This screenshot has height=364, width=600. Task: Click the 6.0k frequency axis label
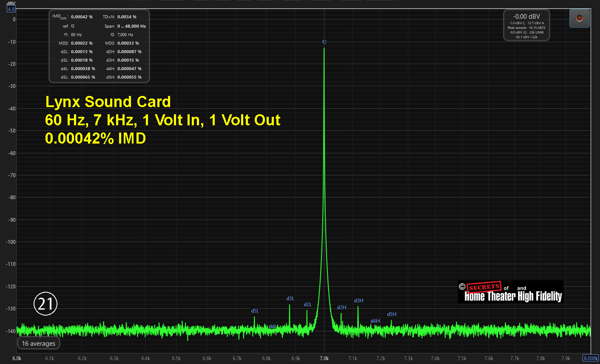coord(17,358)
